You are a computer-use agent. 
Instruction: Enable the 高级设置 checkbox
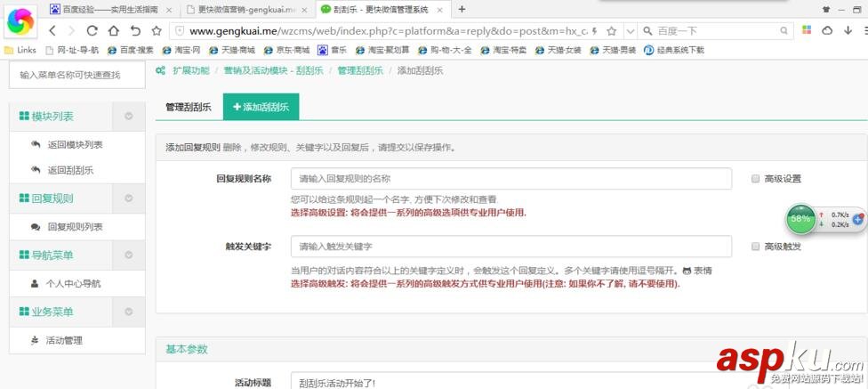[x=755, y=179]
